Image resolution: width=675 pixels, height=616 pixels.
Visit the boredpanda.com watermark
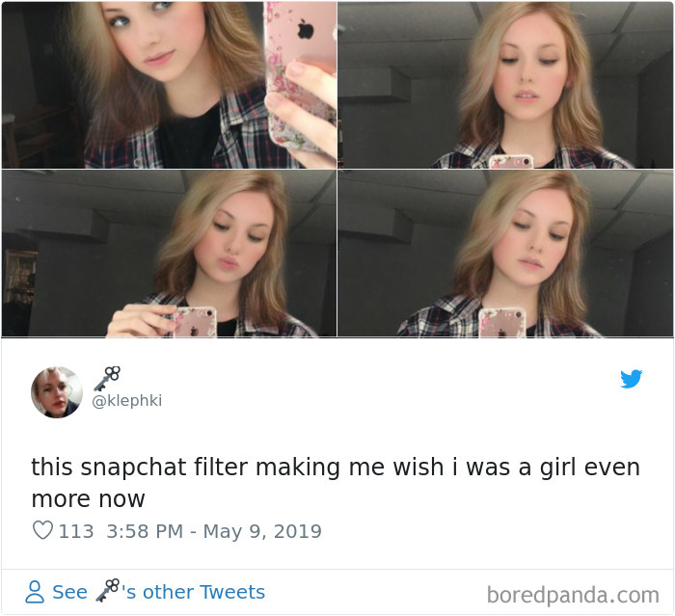pyautogui.click(x=571, y=593)
